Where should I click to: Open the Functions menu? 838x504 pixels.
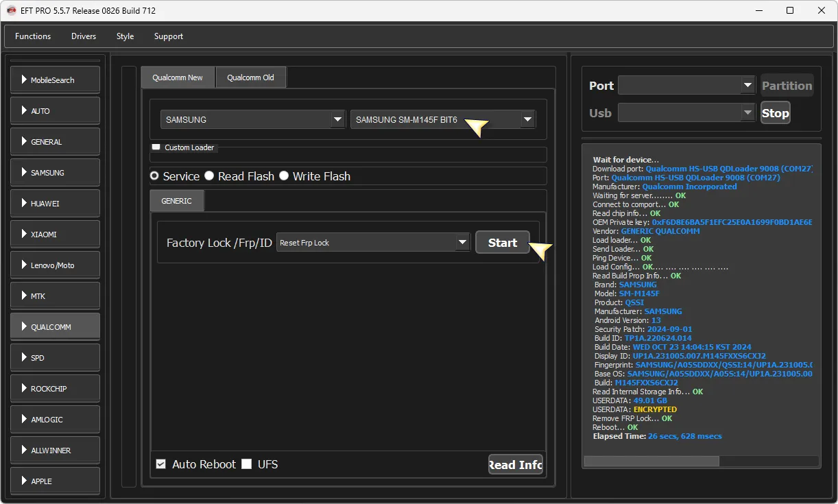[33, 36]
